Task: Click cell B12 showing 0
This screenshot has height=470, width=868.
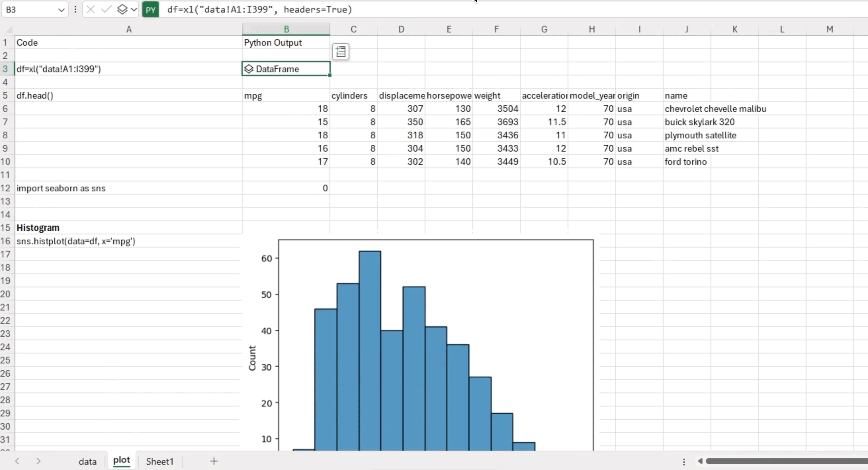Action: pyautogui.click(x=286, y=188)
